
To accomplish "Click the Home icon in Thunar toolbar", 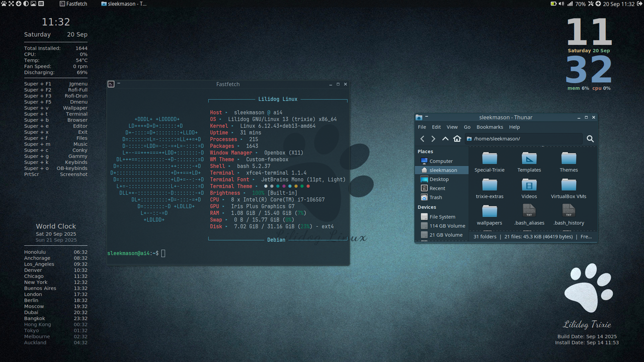I will pyautogui.click(x=457, y=139).
